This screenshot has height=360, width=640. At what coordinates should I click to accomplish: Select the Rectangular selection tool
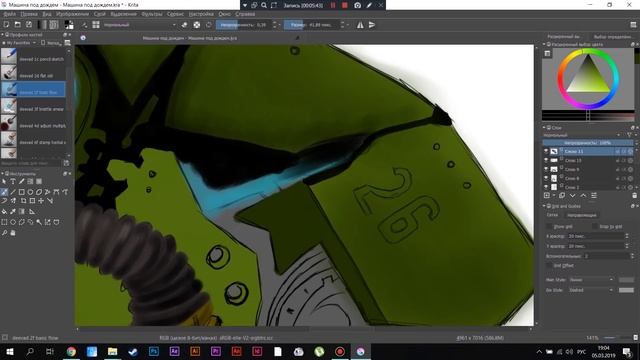tap(4, 222)
